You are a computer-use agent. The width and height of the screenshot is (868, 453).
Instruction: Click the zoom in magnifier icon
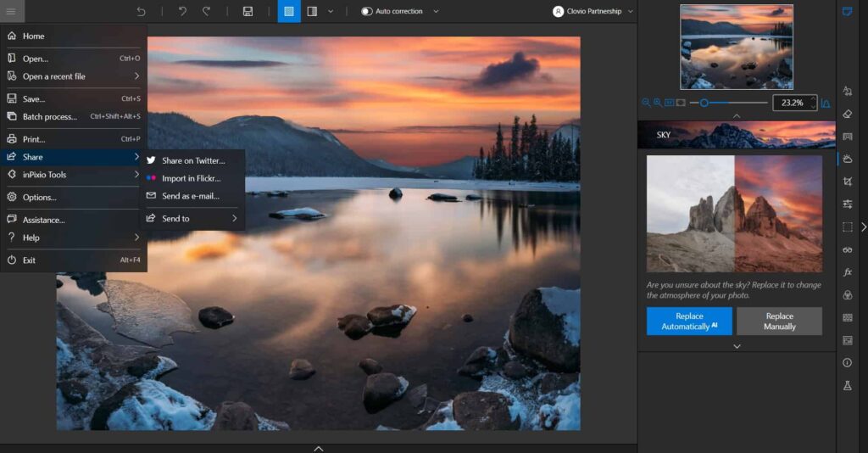(x=658, y=103)
